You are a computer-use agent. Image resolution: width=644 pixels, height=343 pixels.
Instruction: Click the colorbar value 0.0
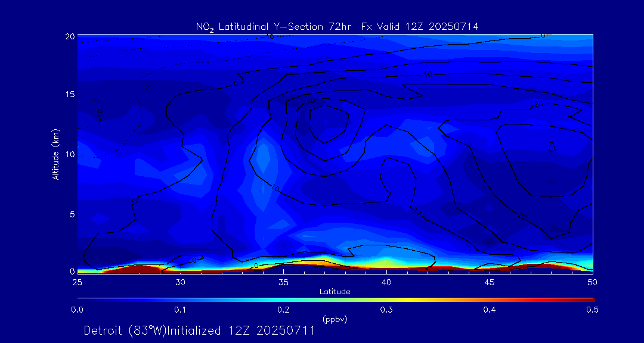point(77,310)
